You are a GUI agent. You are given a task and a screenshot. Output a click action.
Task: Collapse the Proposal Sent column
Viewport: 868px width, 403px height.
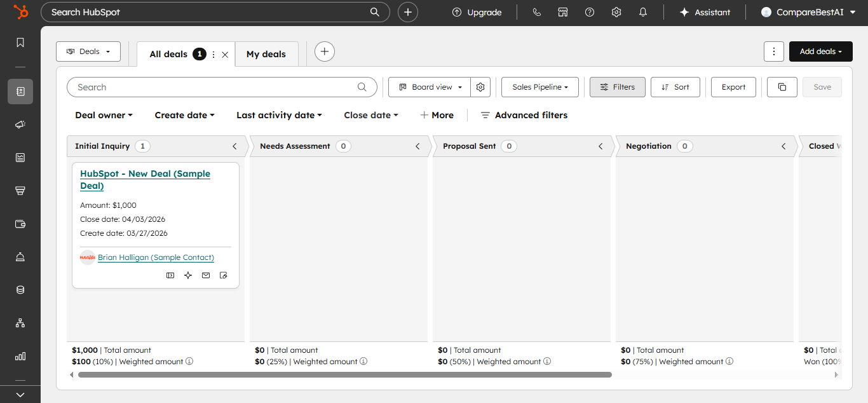600,146
